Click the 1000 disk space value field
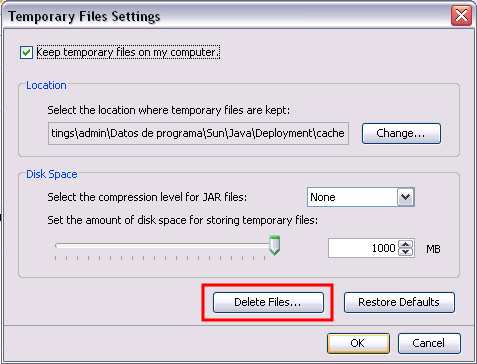 [363, 248]
